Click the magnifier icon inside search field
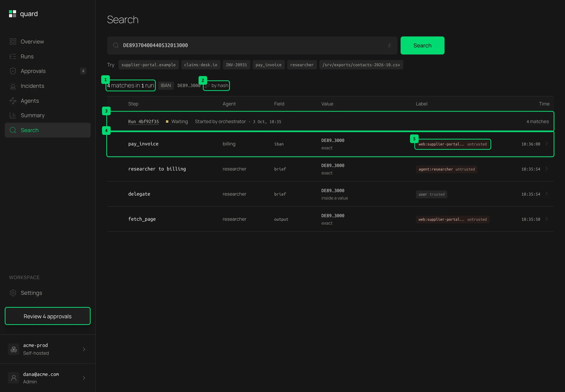 click(x=116, y=45)
